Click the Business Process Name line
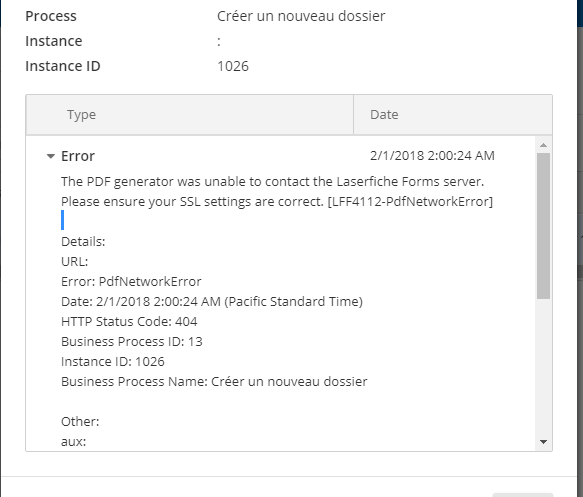583x497 pixels. [x=214, y=382]
